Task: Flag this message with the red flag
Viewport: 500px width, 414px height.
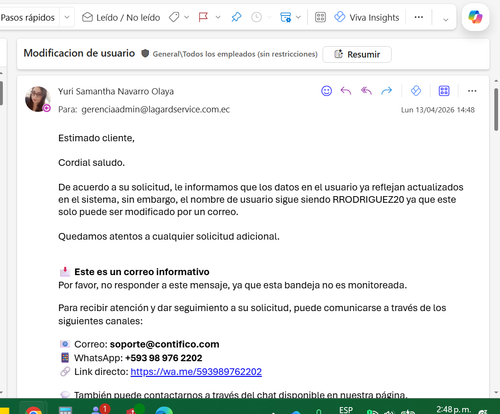Action: click(x=203, y=17)
